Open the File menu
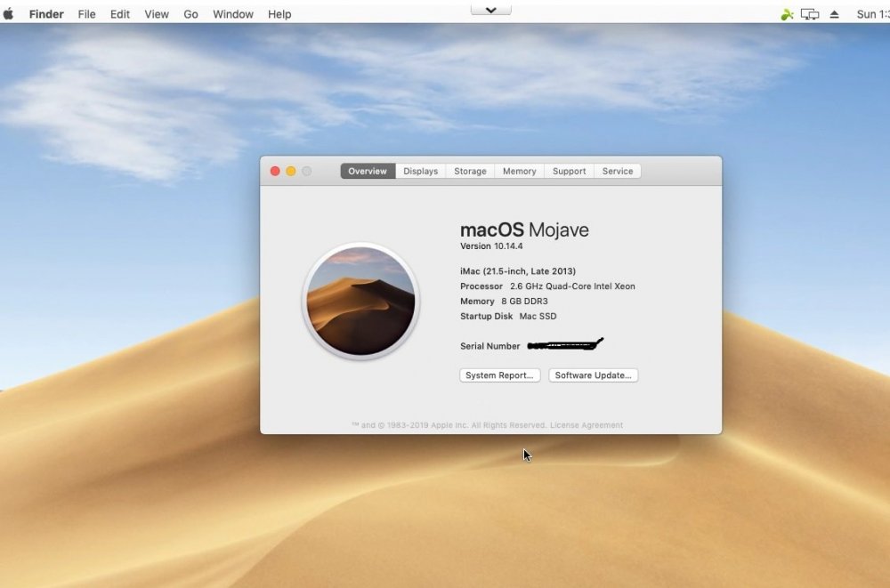Viewport: 890px width, 588px height. [x=86, y=14]
